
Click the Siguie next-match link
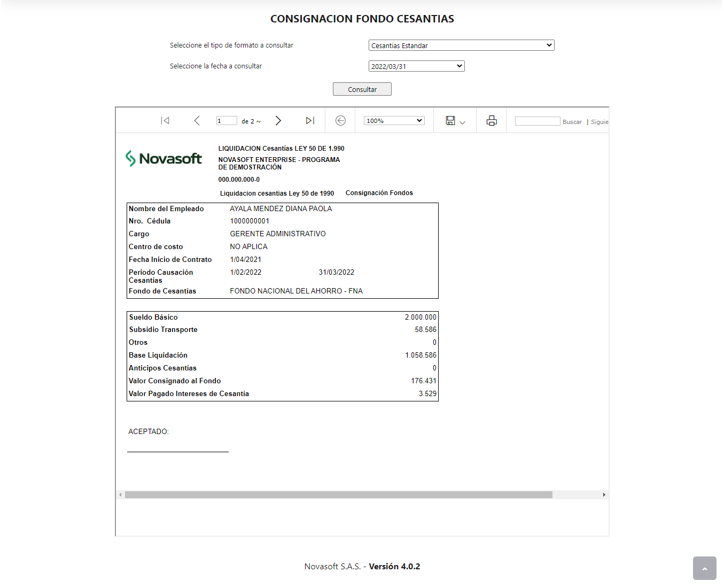click(x=600, y=122)
